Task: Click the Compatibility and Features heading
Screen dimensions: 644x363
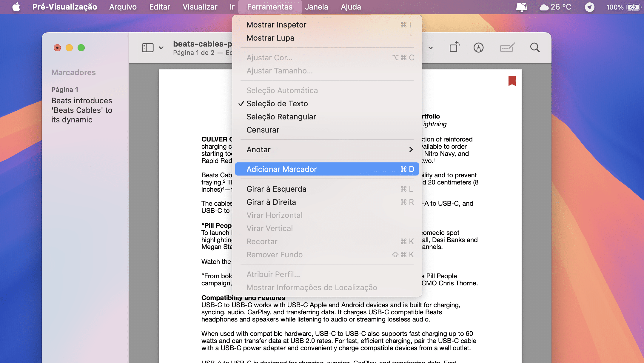Action: click(x=243, y=298)
